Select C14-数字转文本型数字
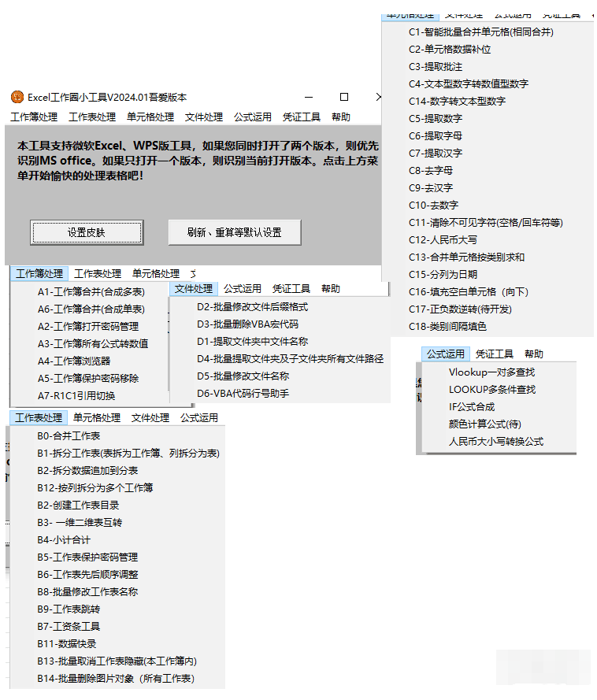This screenshot has width=597, height=700. pos(458,102)
